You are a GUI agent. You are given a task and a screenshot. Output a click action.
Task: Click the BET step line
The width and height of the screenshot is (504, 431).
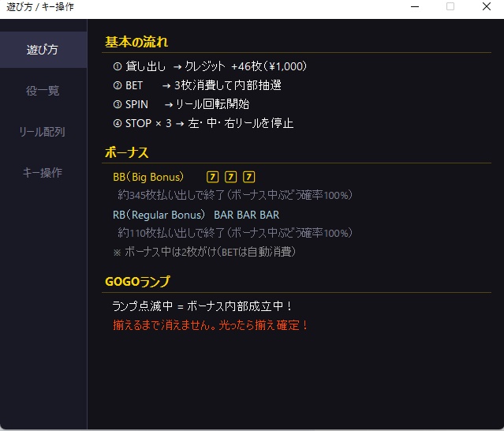pyautogui.click(x=197, y=85)
